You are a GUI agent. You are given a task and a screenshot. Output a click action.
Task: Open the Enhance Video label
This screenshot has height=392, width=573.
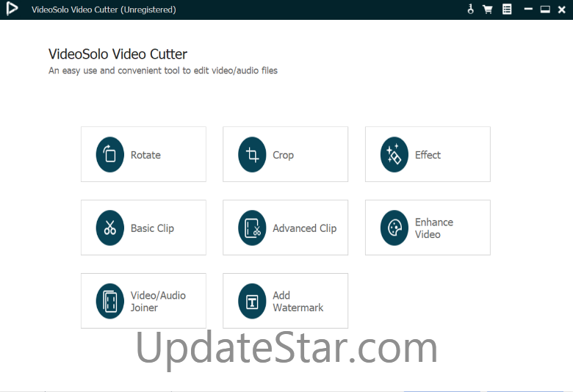[x=433, y=228]
